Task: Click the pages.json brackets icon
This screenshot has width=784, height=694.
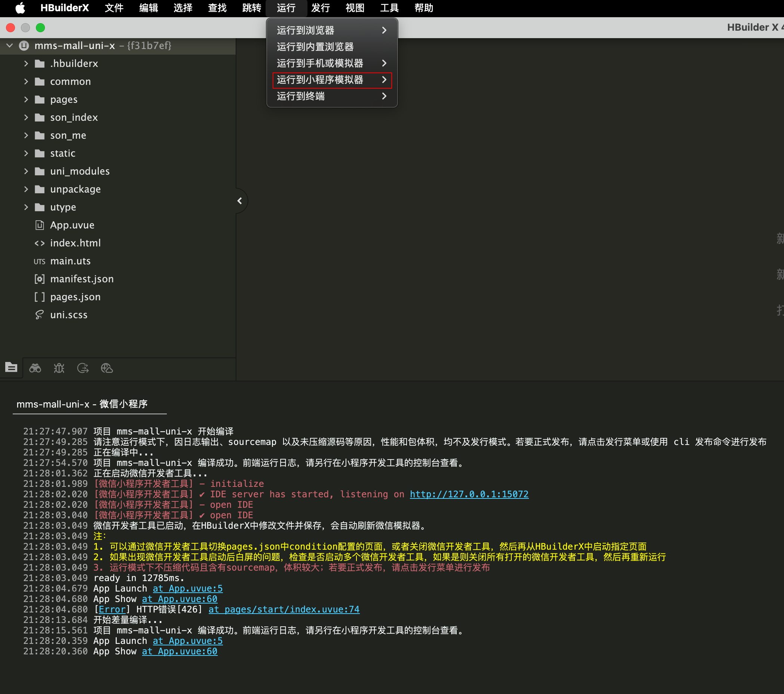Action: click(x=40, y=297)
